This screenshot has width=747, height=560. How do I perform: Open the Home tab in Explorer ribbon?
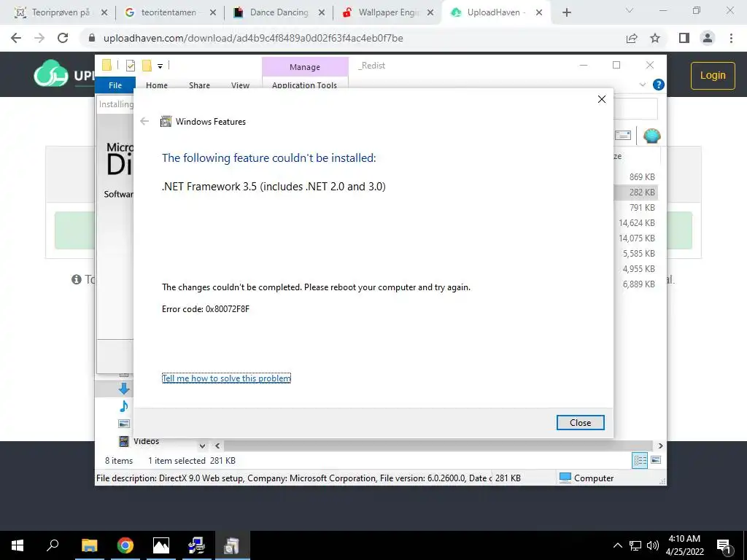[x=157, y=85]
